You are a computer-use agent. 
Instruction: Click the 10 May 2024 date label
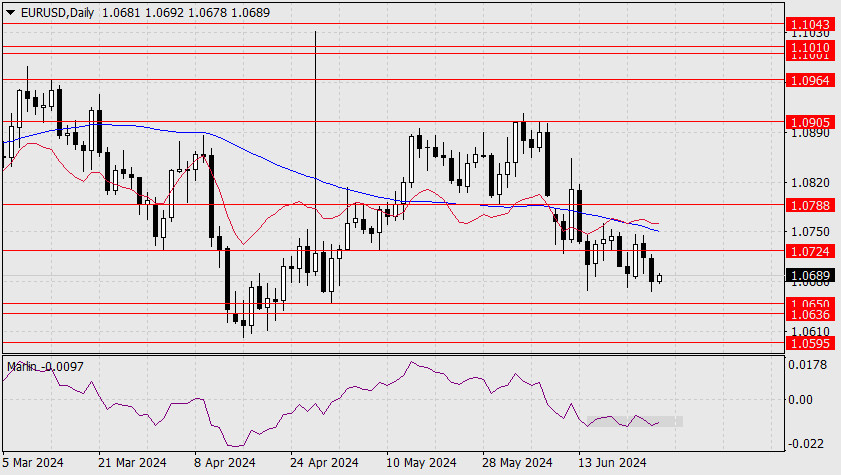[x=422, y=462]
